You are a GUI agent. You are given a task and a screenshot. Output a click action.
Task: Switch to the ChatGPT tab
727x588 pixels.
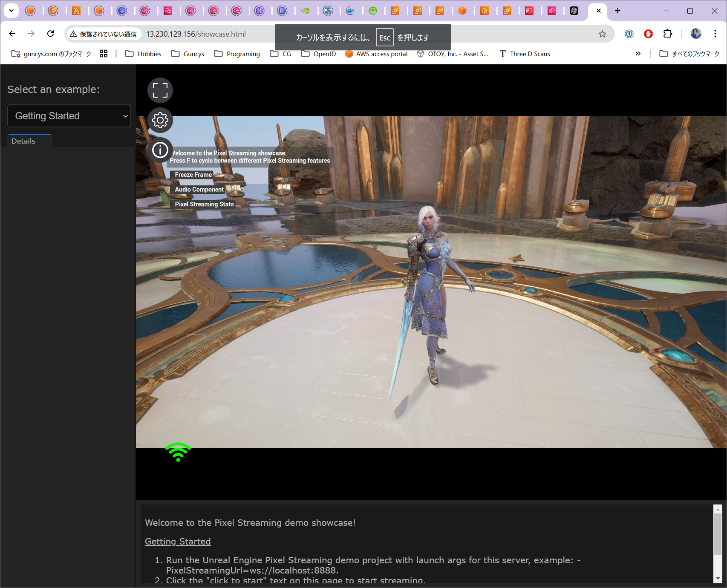click(574, 11)
